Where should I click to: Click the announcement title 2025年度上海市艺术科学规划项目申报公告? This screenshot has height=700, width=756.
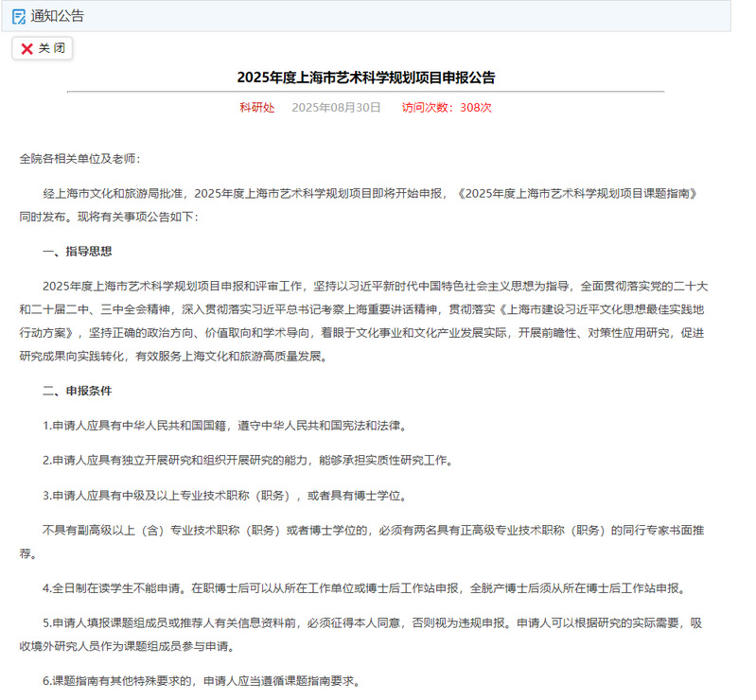[365, 78]
